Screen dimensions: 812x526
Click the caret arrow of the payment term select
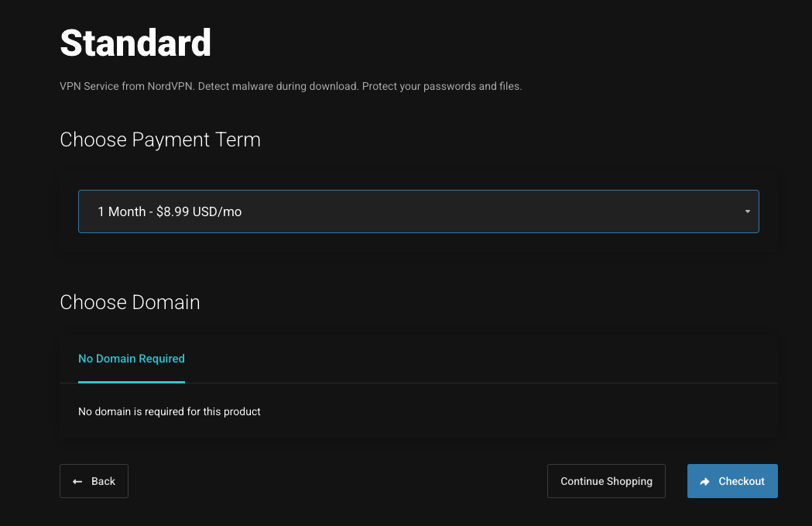(747, 211)
